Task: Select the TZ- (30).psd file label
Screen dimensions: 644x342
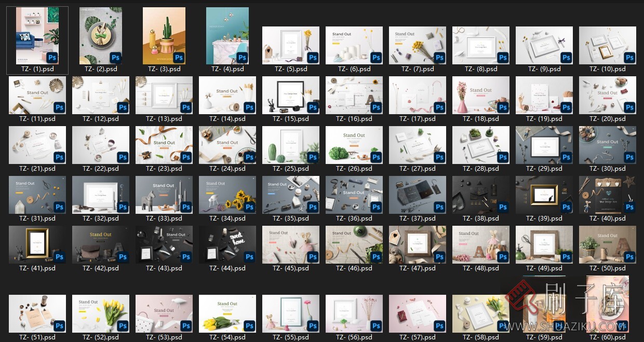Action: tap(608, 169)
